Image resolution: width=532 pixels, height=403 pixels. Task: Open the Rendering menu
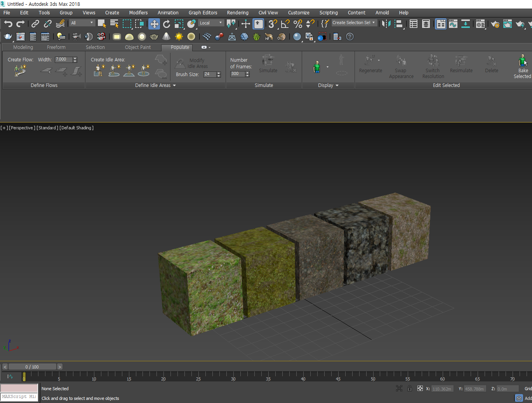(x=238, y=13)
